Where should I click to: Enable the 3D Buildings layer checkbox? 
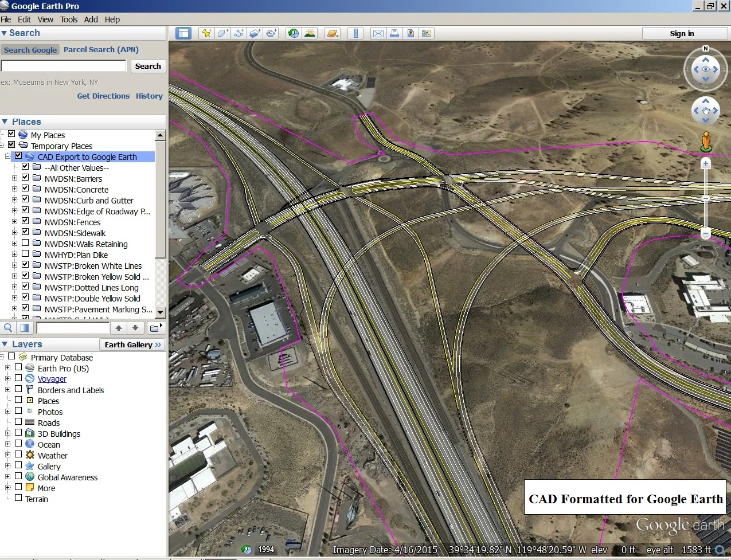(x=18, y=433)
